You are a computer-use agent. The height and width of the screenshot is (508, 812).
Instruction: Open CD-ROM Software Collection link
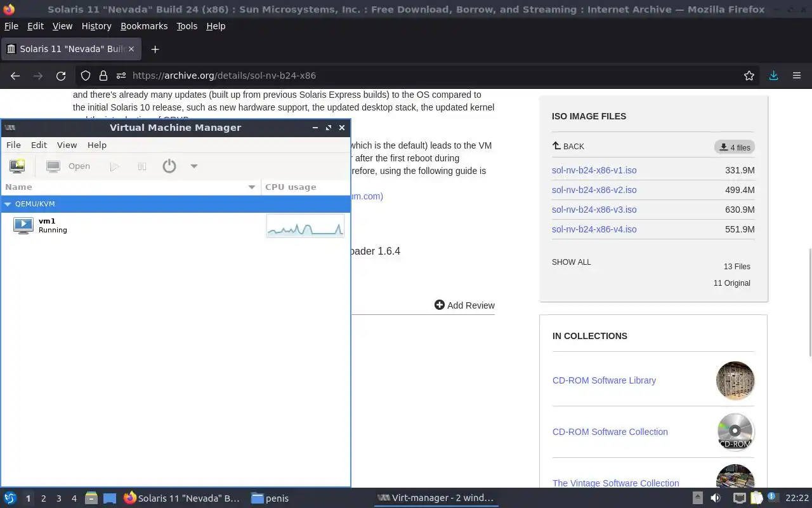610,432
